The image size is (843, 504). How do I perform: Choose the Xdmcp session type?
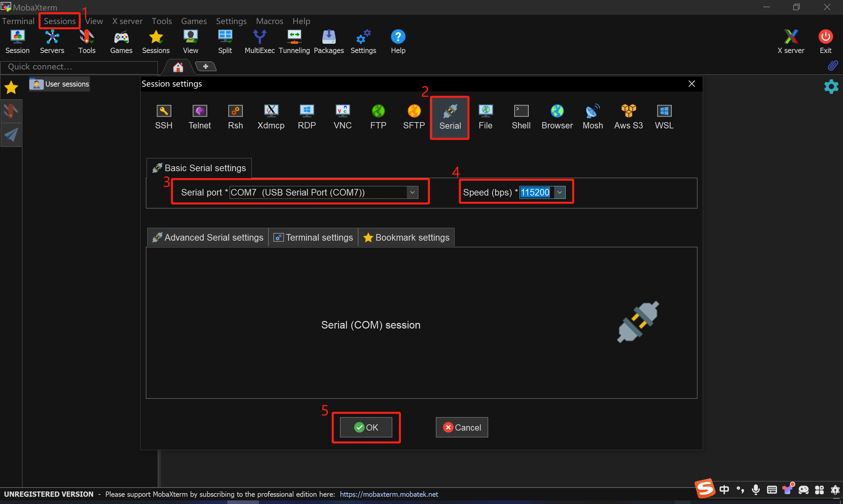pyautogui.click(x=271, y=117)
